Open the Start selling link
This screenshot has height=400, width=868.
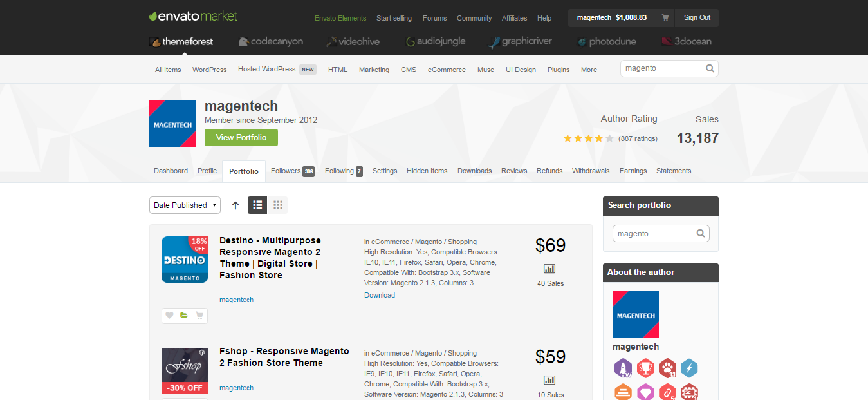pos(394,18)
